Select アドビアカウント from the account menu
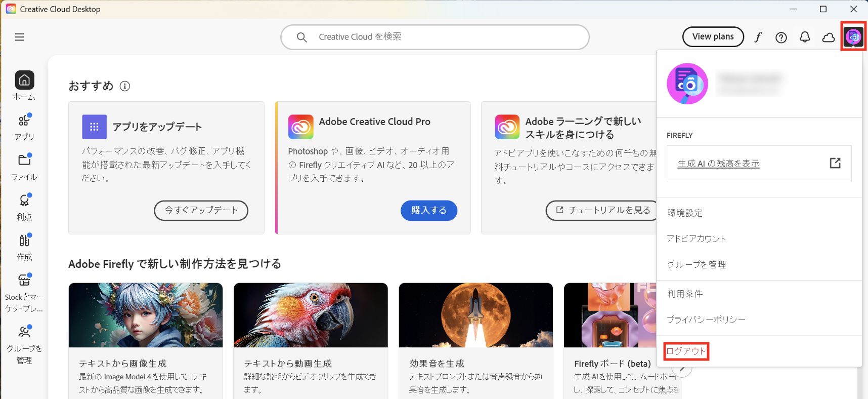 point(697,238)
